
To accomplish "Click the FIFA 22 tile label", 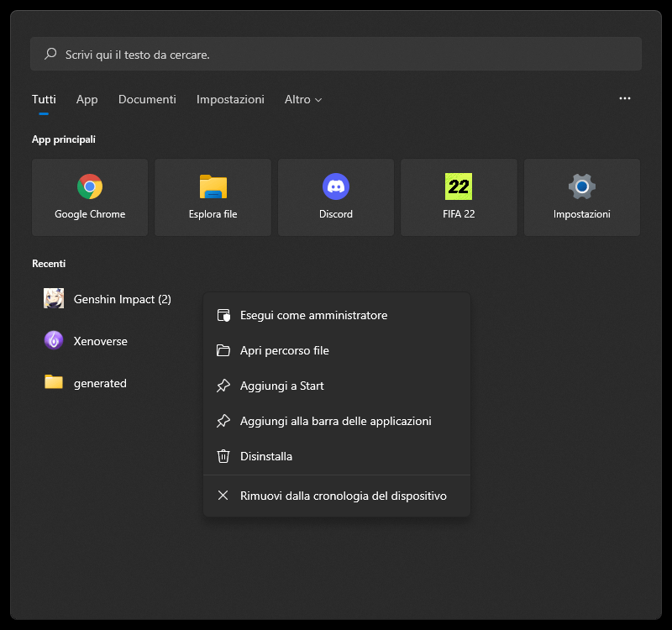I will (x=459, y=214).
